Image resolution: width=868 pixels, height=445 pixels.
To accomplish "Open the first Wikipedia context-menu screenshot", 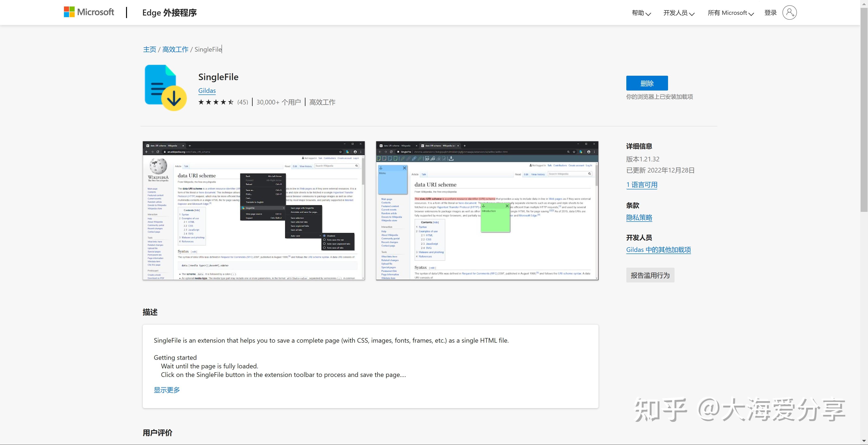I will click(x=253, y=211).
